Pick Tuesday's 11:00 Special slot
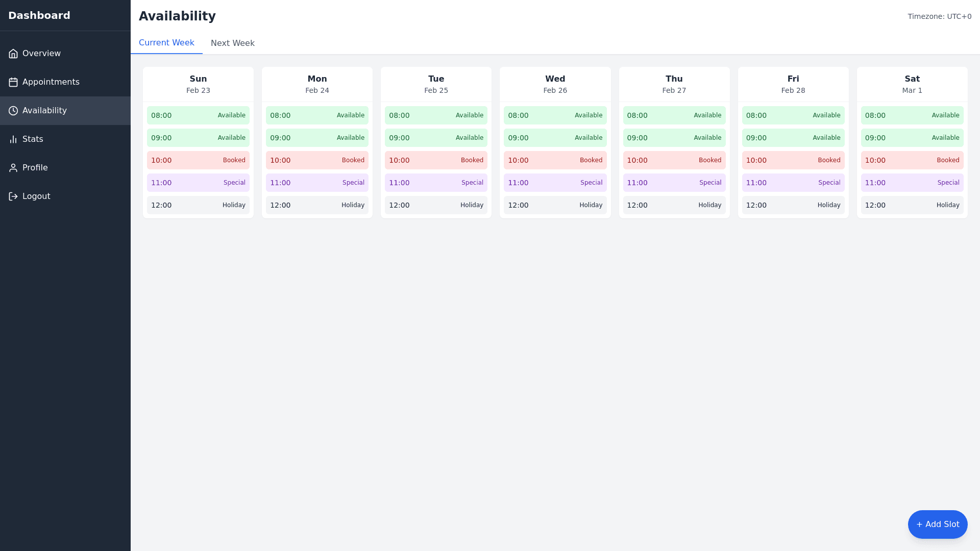The height and width of the screenshot is (551, 980). click(x=436, y=183)
